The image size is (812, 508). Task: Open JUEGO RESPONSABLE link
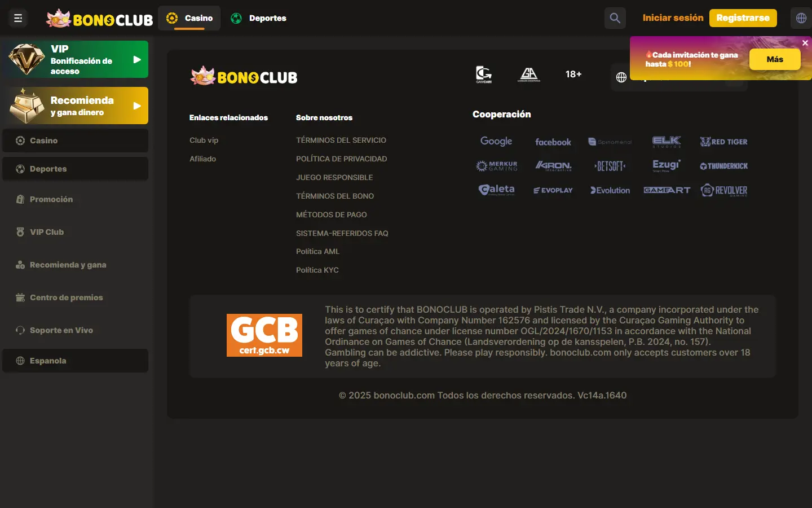(x=334, y=177)
